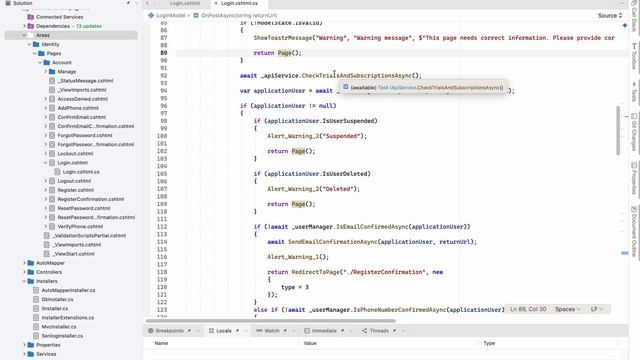Click the Services folder icon

[31, 354]
